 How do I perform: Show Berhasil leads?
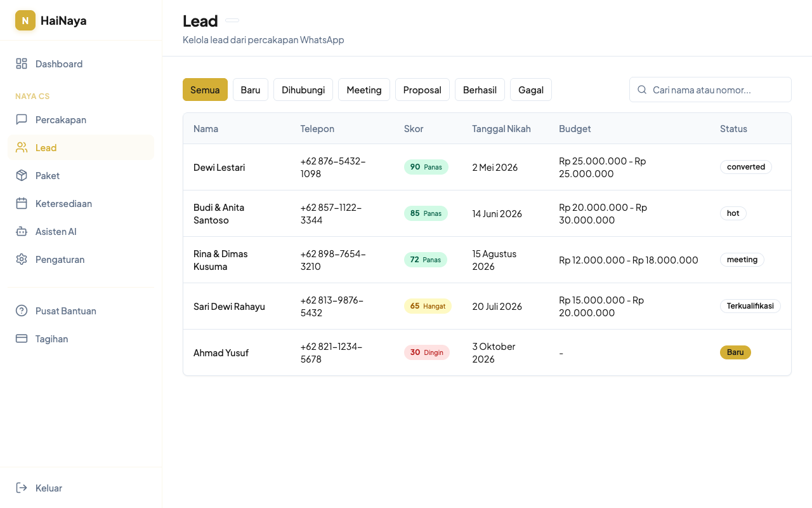click(480, 90)
